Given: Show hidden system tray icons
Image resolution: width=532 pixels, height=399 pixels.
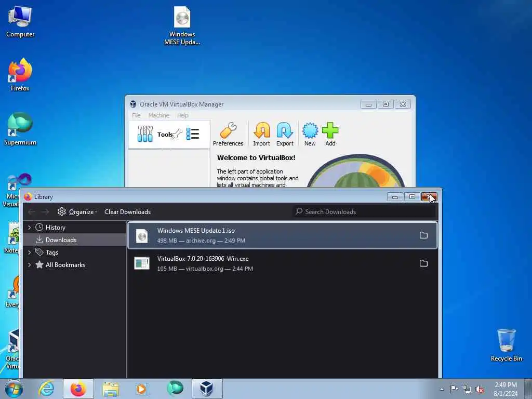Looking at the screenshot, I should click(x=442, y=389).
